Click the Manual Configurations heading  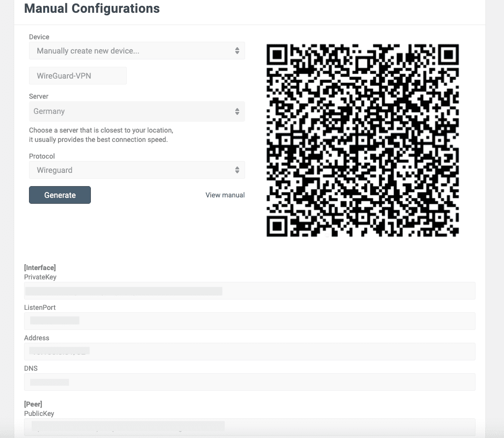[x=92, y=8]
